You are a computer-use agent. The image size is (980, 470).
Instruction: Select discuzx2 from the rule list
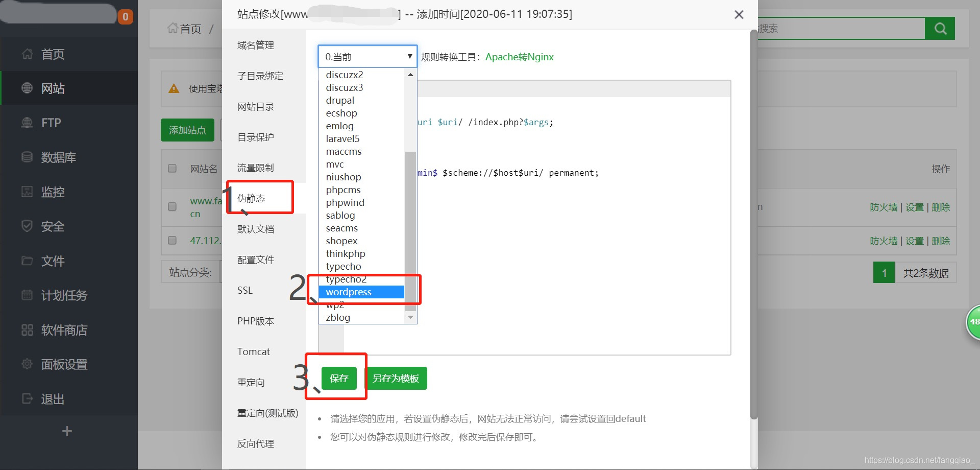click(345, 75)
